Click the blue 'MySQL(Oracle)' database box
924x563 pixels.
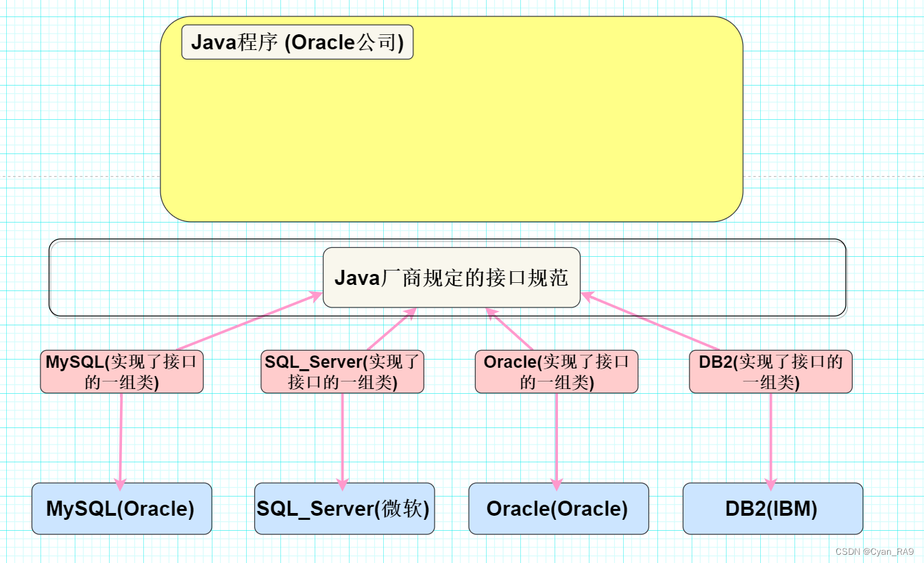point(121,509)
